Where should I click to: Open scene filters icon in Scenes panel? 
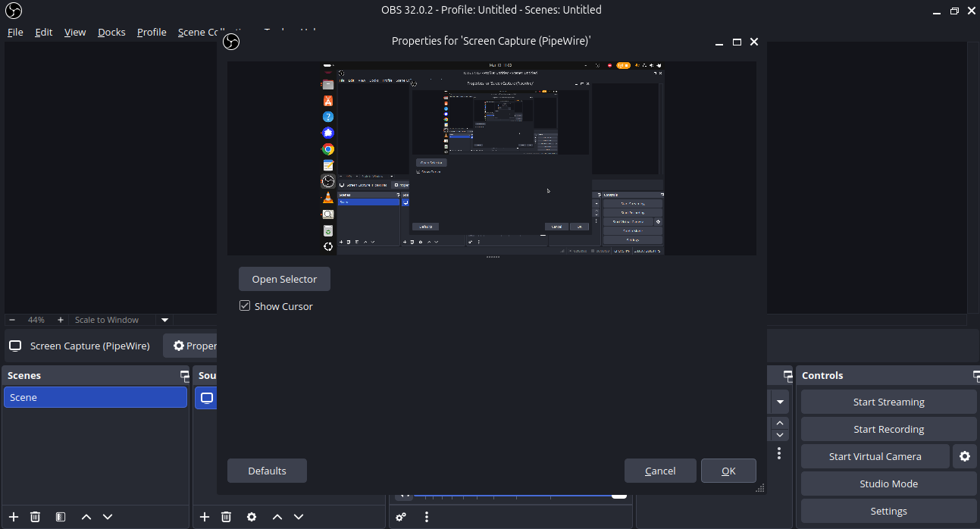click(x=61, y=517)
